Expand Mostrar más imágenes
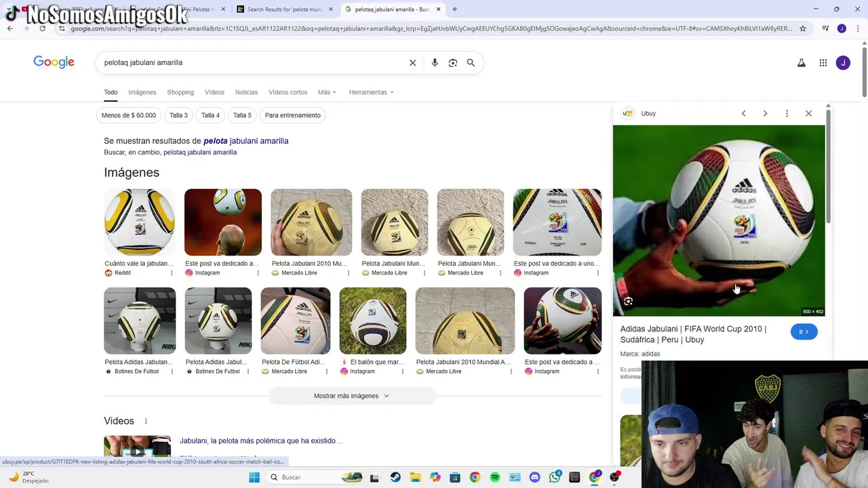This screenshot has width=868, height=488. (x=351, y=396)
